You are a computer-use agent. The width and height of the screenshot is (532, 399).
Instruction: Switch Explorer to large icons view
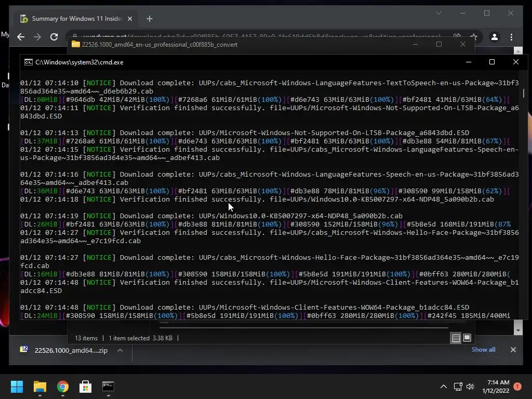click(467, 338)
